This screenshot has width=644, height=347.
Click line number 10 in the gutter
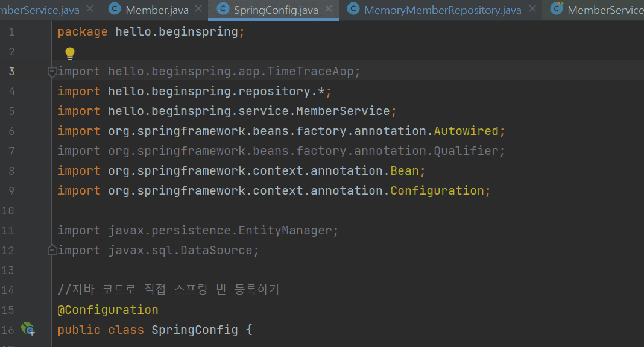point(8,210)
